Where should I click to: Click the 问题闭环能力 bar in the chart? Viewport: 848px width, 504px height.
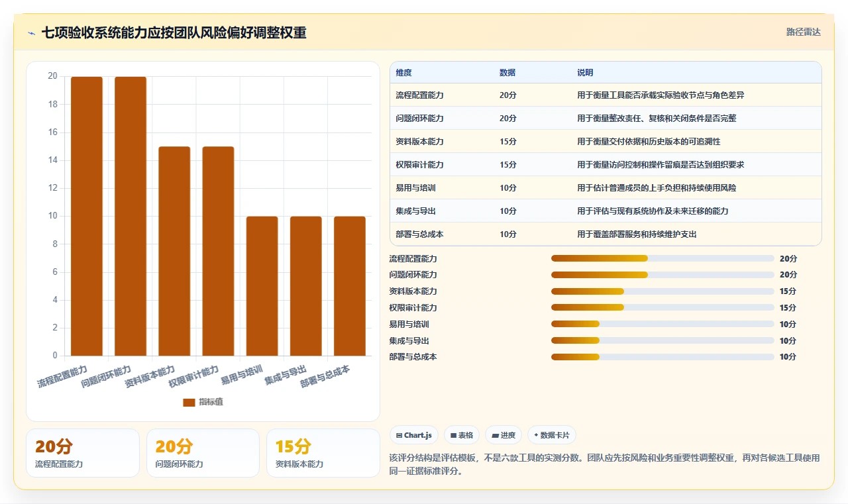tap(131, 217)
